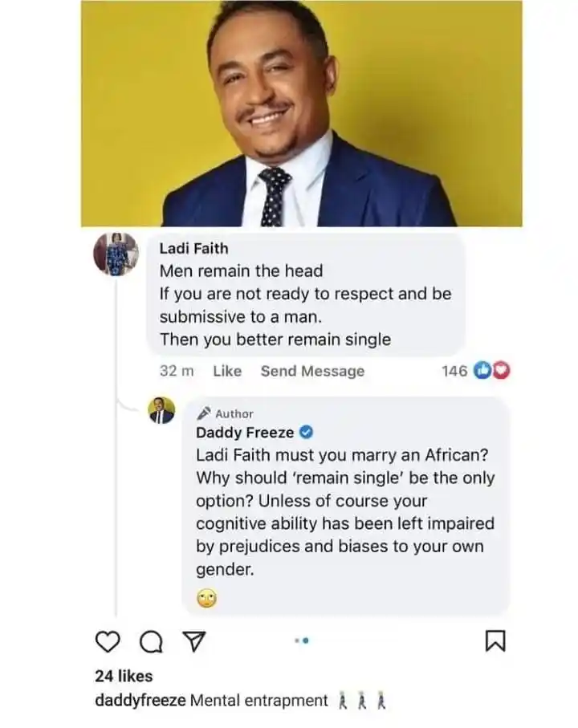The width and height of the screenshot is (578, 728).
Task: Click the Author pen icon
Action: click(205, 413)
